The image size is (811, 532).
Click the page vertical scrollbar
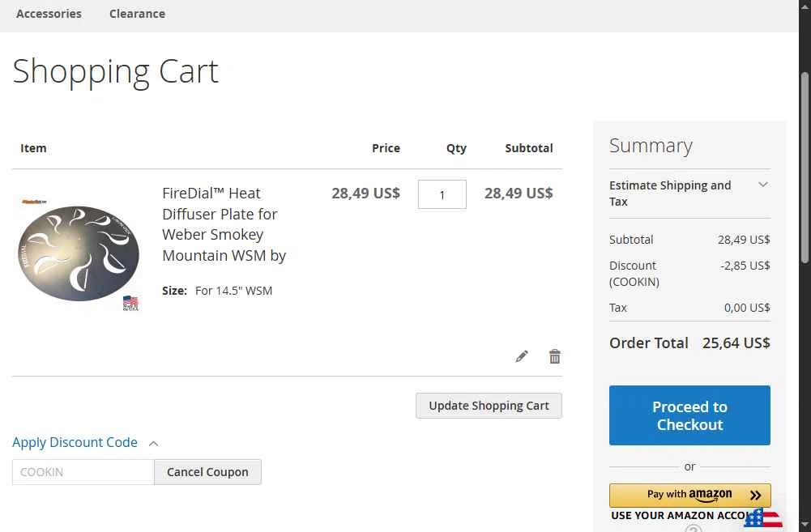805,168
